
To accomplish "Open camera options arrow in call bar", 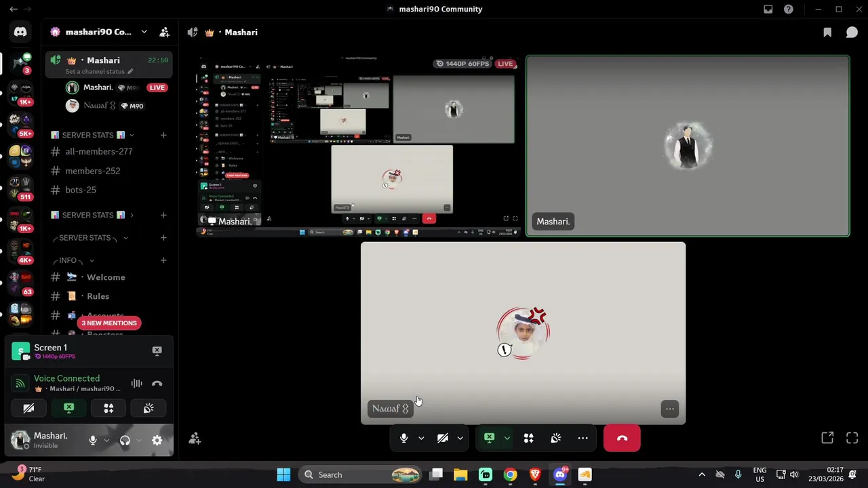I will (460, 439).
